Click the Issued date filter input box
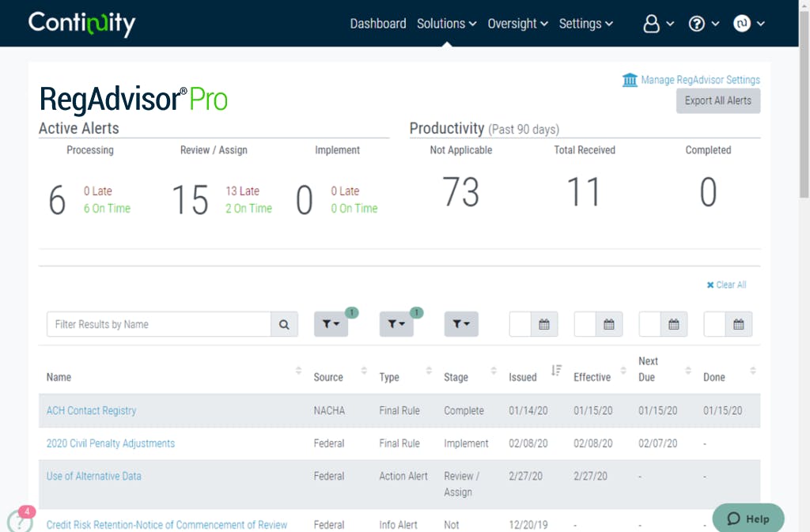The width and height of the screenshot is (810, 532). click(x=520, y=325)
